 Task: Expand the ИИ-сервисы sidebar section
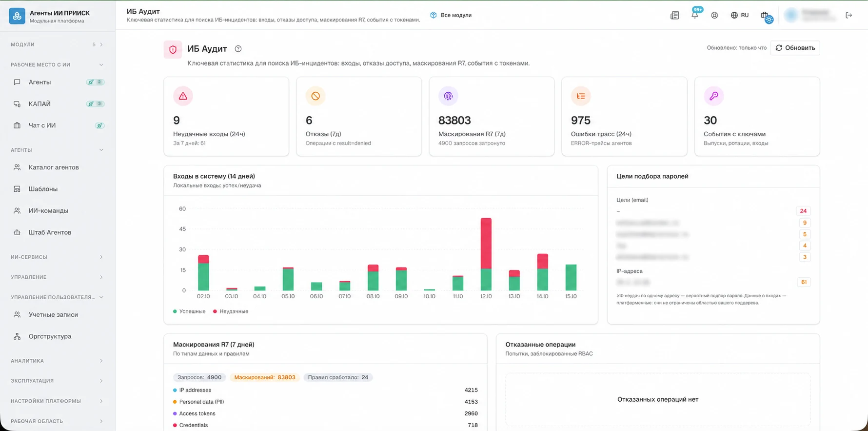[58, 257]
